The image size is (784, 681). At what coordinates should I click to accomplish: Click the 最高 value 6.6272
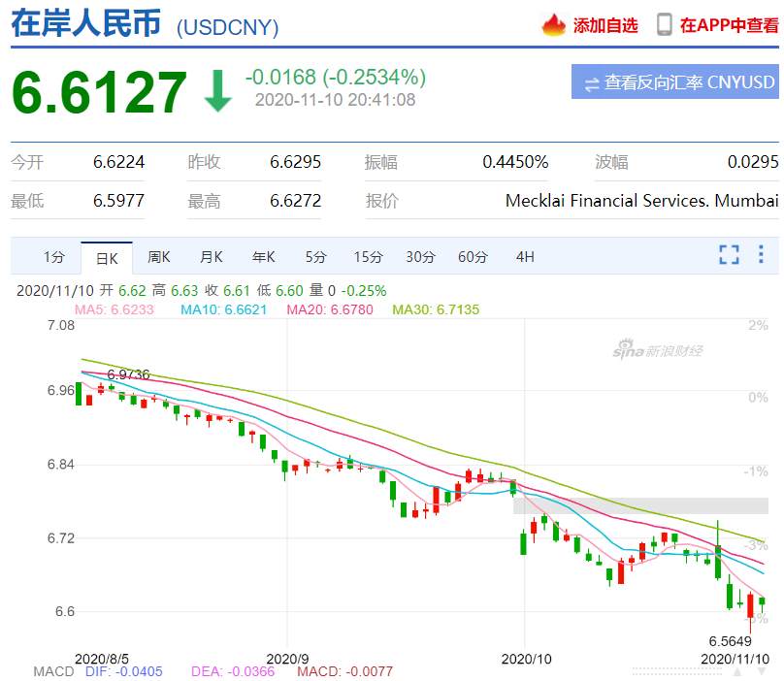295,201
